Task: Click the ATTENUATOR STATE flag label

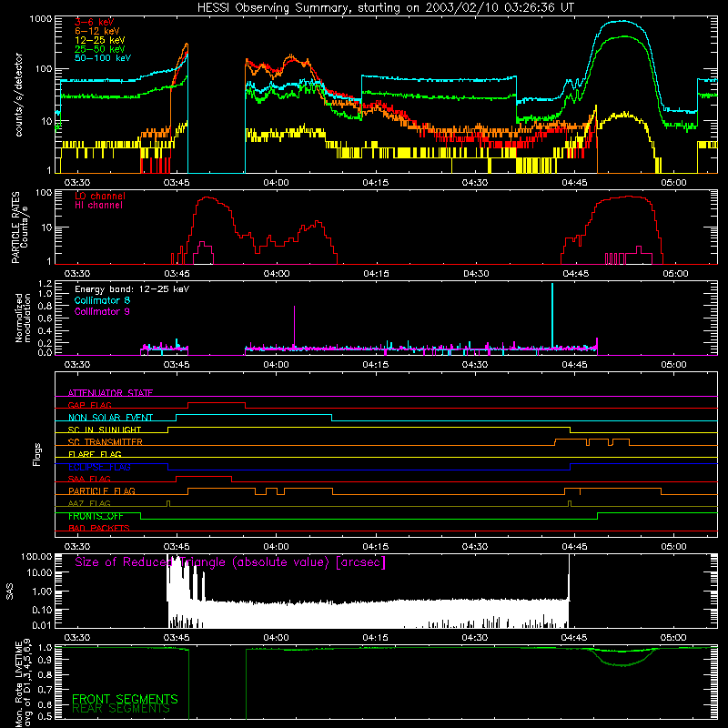Action: click(x=110, y=393)
